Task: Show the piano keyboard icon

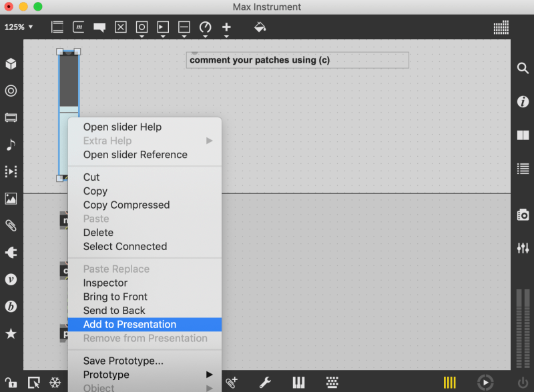Action: coord(298,383)
